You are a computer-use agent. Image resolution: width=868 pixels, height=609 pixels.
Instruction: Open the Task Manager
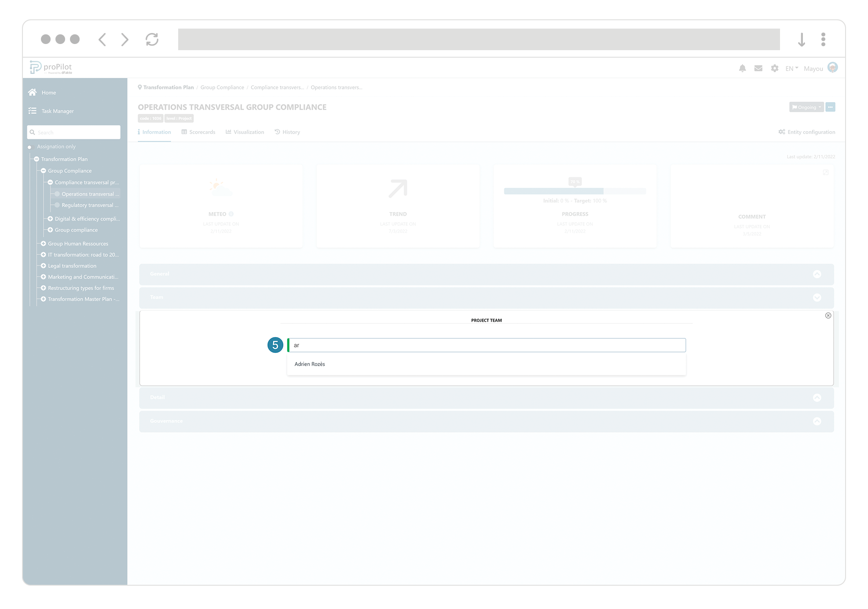click(x=57, y=111)
